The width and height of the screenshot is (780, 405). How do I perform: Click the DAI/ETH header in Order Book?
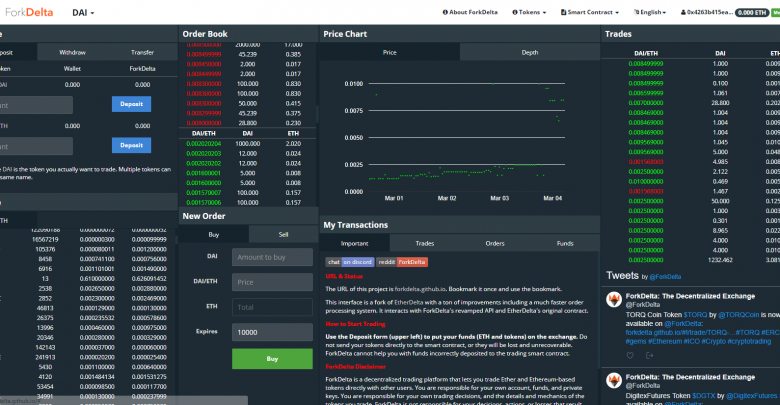tap(203, 133)
